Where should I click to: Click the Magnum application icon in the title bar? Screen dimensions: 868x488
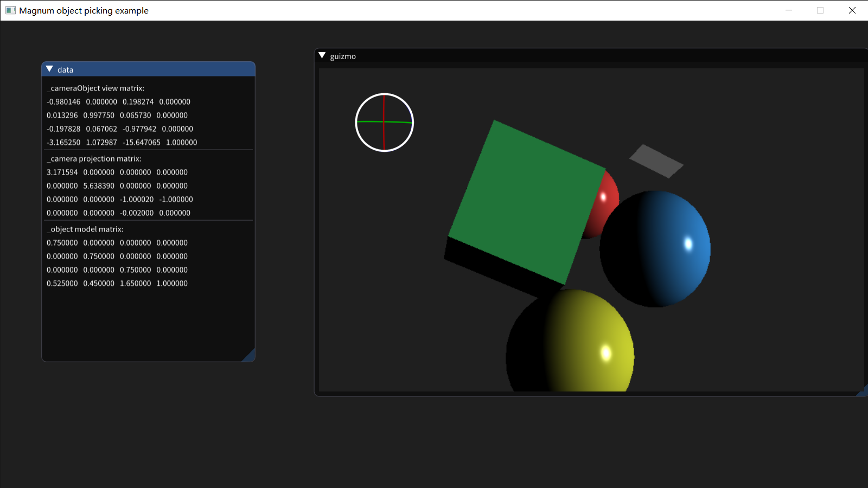pyautogui.click(x=10, y=10)
